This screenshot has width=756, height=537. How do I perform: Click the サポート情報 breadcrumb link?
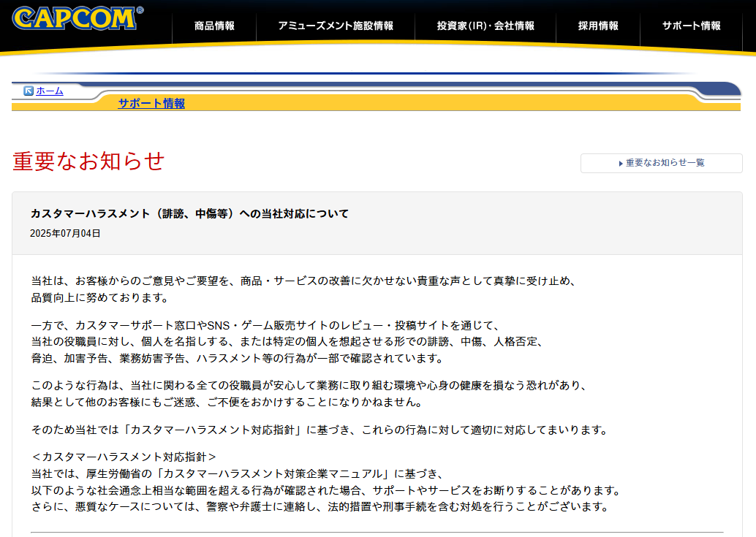click(151, 104)
